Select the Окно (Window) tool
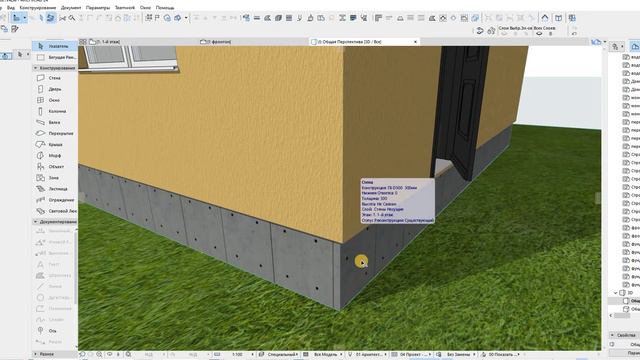Screen dimensions: 640x360 tap(55, 100)
